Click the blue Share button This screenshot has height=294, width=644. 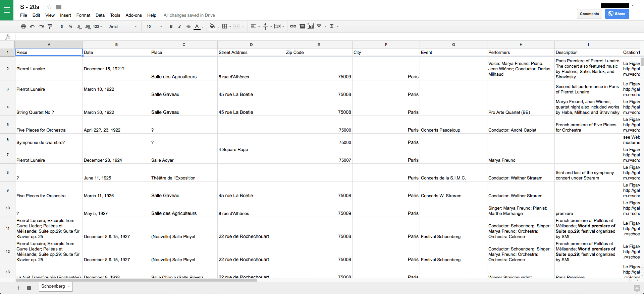(617, 14)
